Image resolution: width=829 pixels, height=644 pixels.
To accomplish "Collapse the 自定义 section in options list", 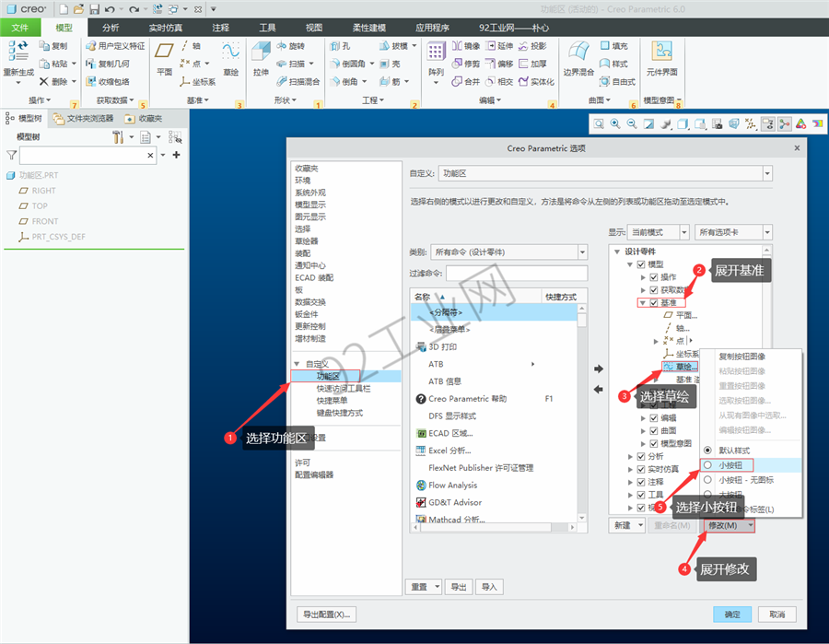I will (298, 364).
